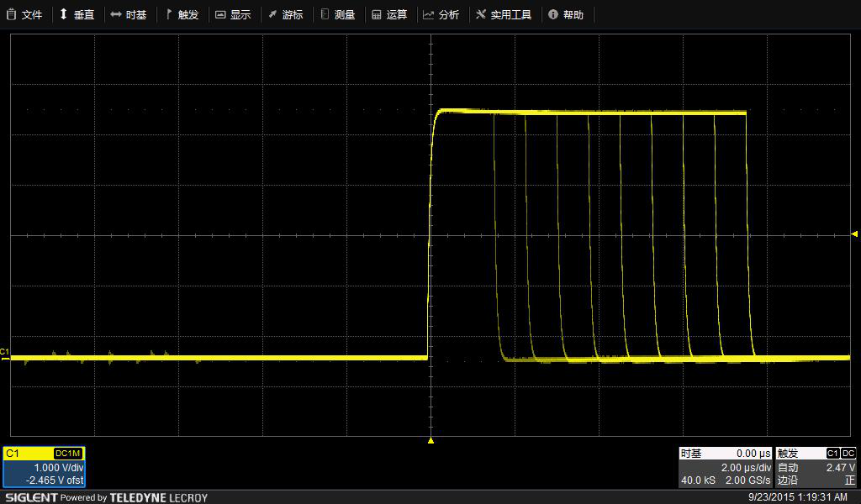This screenshot has height=504, width=861.
Task: Click the 触发 trigger flag icon
Action: point(168,14)
